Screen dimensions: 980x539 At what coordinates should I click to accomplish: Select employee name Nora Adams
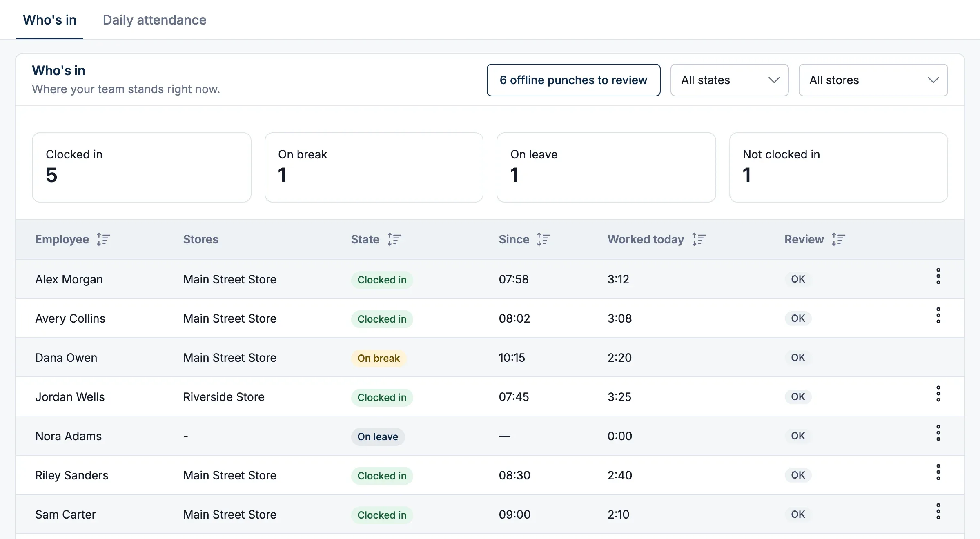click(68, 436)
